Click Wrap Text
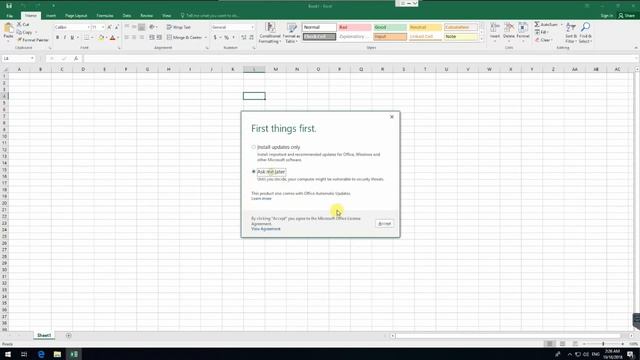640x360 pixels. tap(179, 27)
